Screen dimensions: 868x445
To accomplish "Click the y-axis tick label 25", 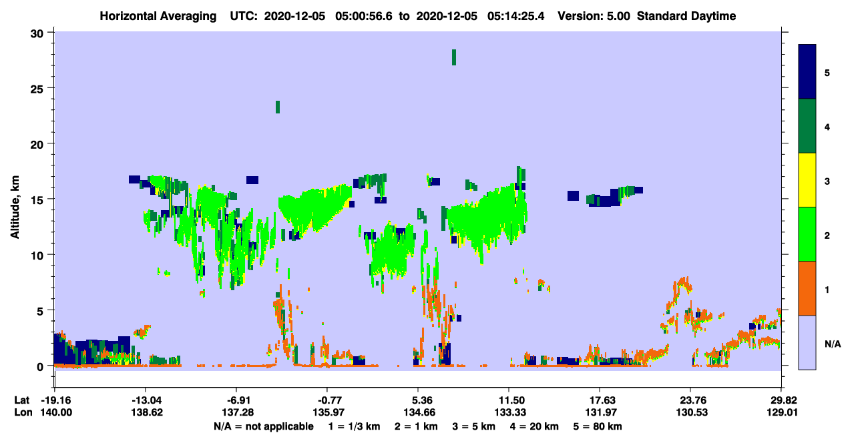I will coord(39,88).
